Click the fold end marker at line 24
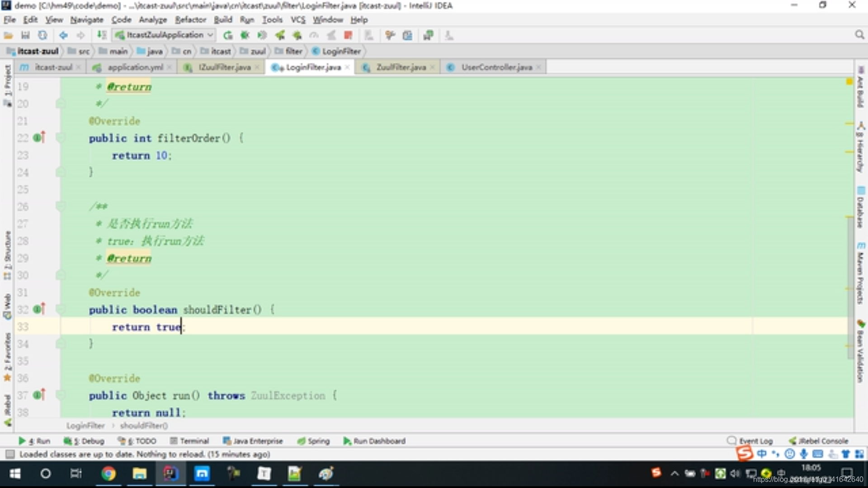Screen dimensions: 868x488 pyautogui.click(x=60, y=172)
